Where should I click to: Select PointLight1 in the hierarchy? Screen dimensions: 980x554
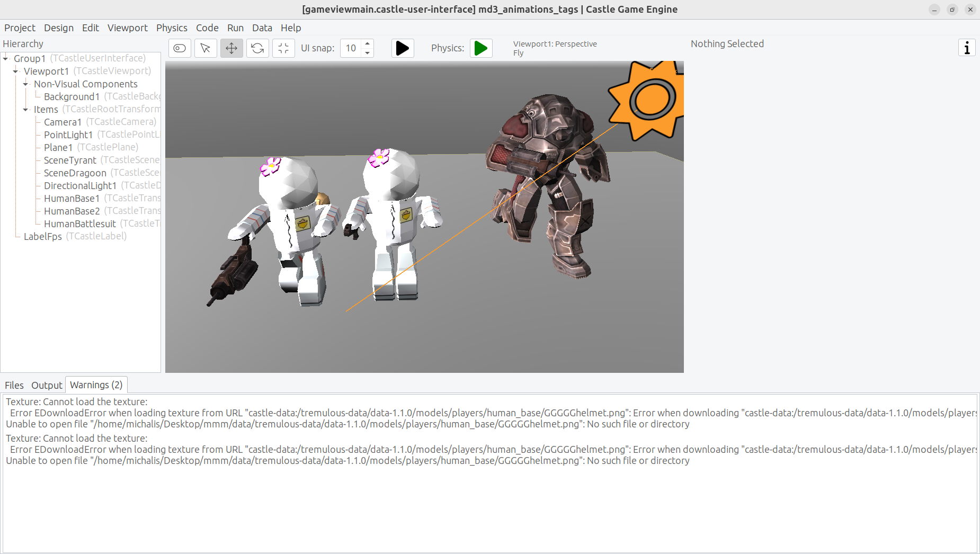(x=68, y=135)
